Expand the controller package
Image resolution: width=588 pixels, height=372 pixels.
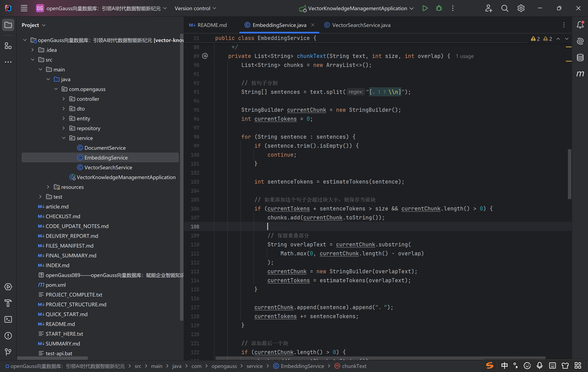point(64,99)
